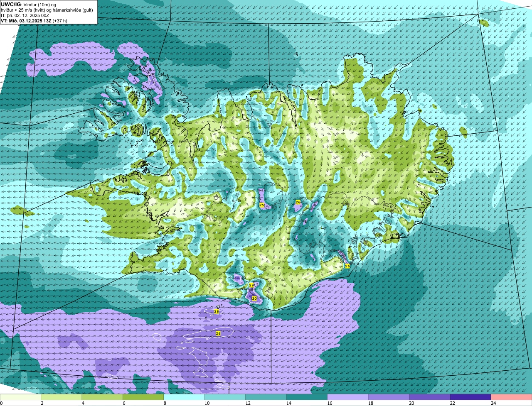Click the text 'hviður > 25 m/s (hvítt) og hámarkshviða (gult)'
The image size is (532, 406).
(47, 10)
